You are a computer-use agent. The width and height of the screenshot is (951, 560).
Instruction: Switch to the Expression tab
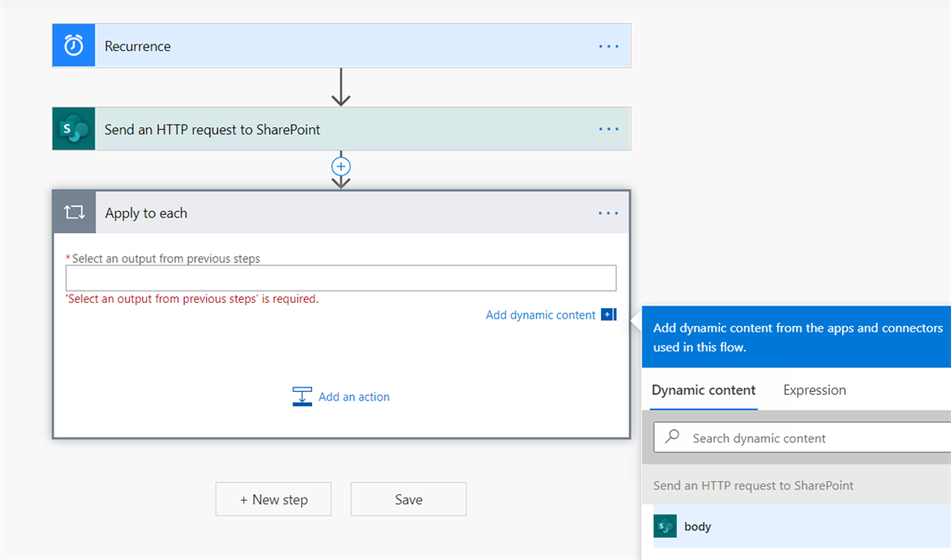tap(814, 390)
